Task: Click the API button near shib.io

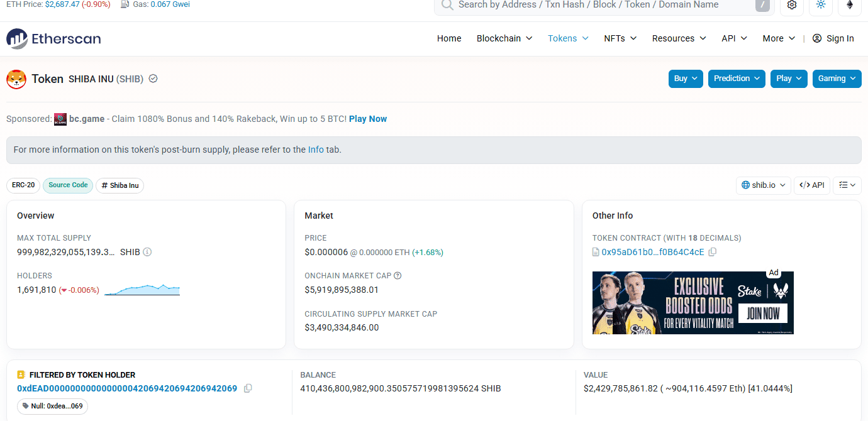Action: coord(812,185)
